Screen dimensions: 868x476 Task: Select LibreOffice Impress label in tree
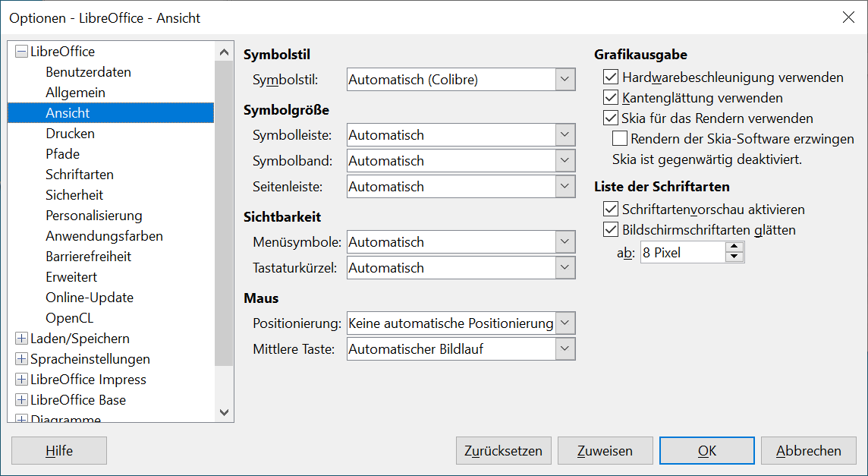89,380
